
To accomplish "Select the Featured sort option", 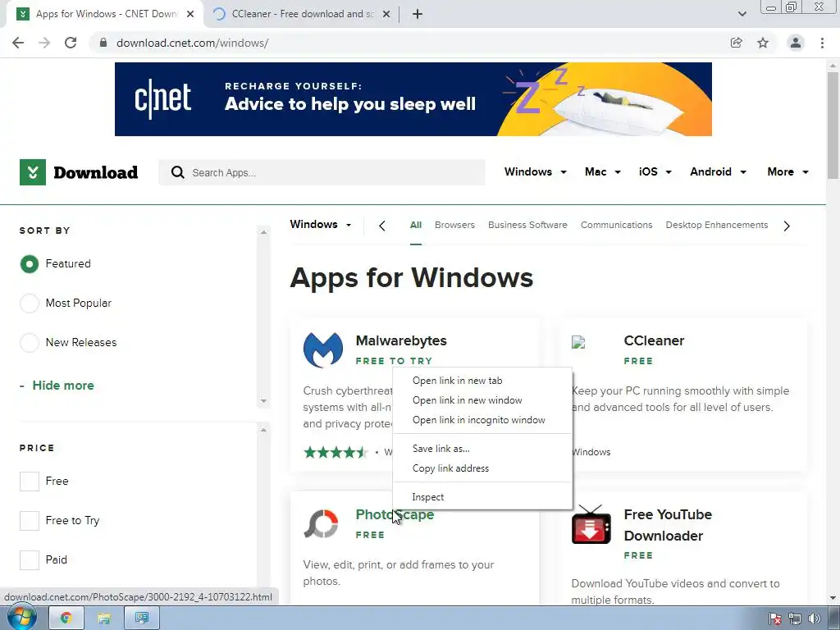I will tap(30, 263).
